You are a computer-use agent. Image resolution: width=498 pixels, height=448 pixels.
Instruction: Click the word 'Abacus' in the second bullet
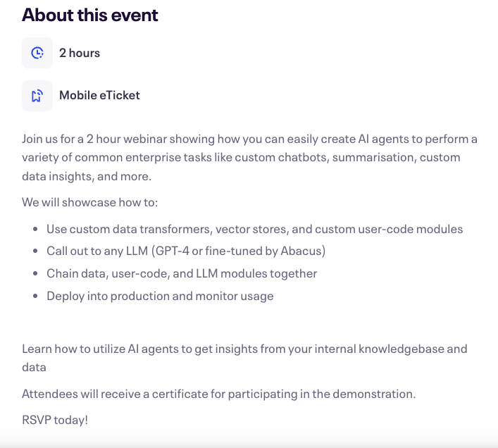301,251
